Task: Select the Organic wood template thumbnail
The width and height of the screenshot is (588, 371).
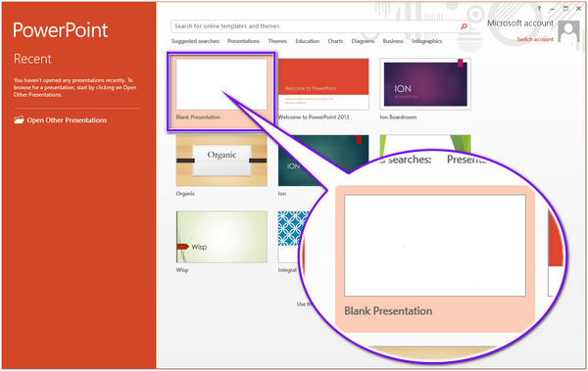Action: (221, 161)
